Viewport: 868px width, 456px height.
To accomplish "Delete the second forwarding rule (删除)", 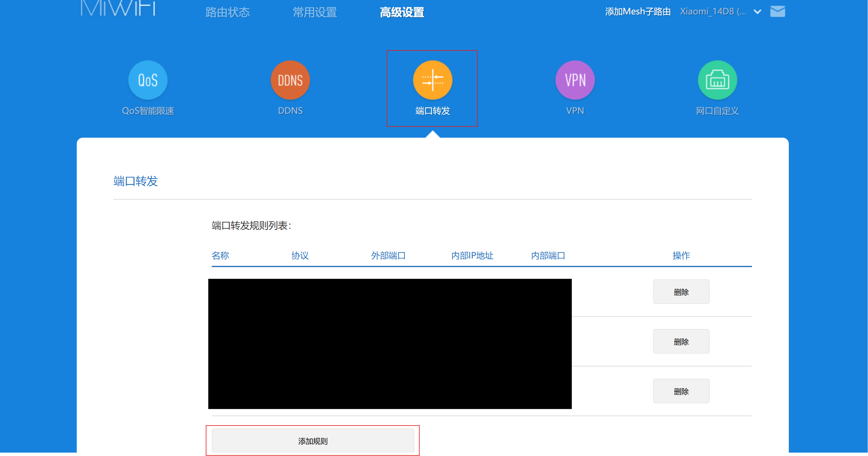I will point(681,342).
